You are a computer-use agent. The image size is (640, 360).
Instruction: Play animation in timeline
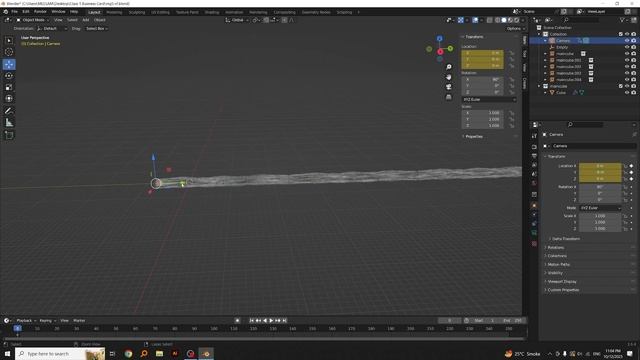[271, 320]
